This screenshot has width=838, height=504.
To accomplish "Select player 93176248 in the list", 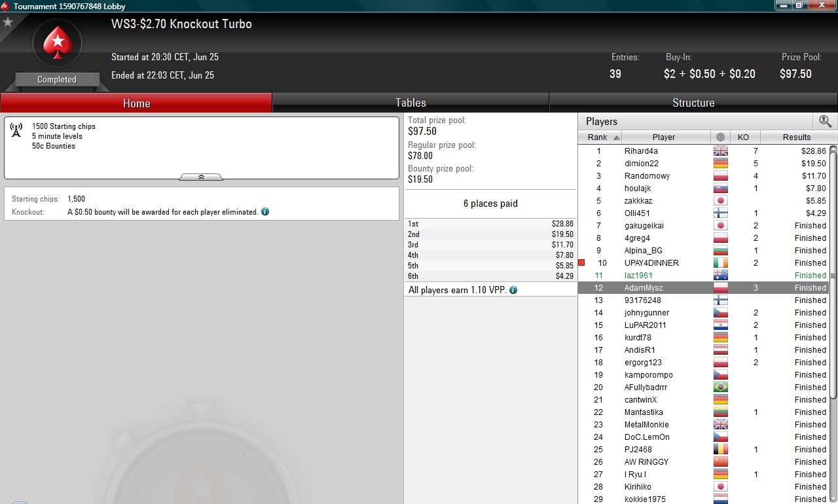I will coord(642,300).
